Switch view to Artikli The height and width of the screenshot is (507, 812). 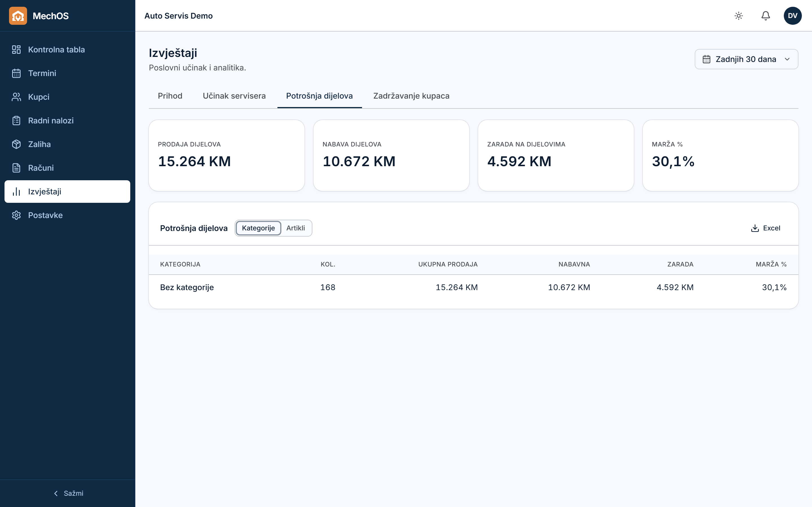295,228
